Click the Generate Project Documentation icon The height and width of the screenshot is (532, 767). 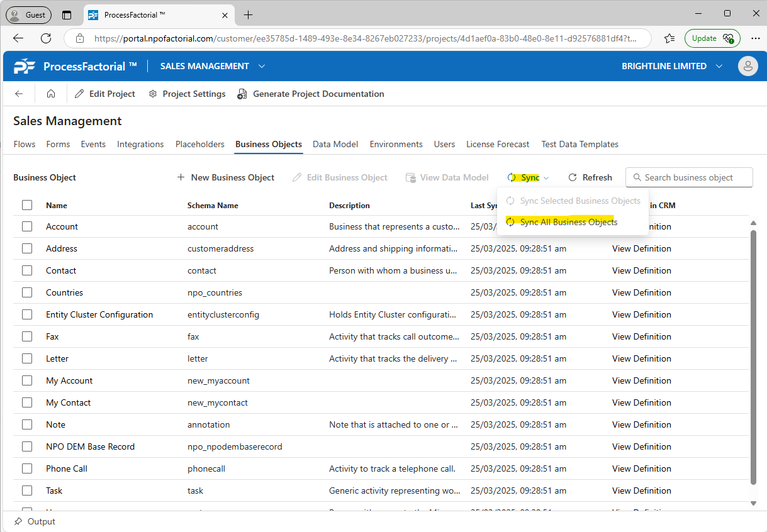coord(242,94)
